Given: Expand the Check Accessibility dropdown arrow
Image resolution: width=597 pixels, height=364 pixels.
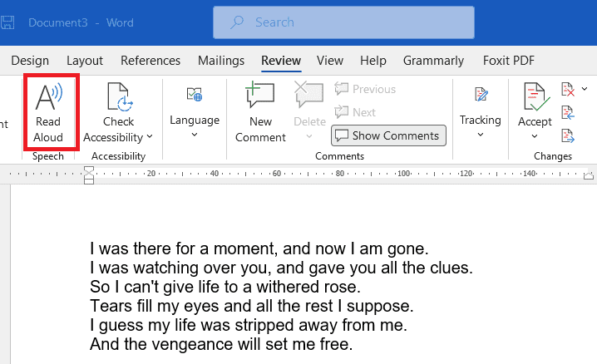Looking at the screenshot, I should [x=150, y=136].
